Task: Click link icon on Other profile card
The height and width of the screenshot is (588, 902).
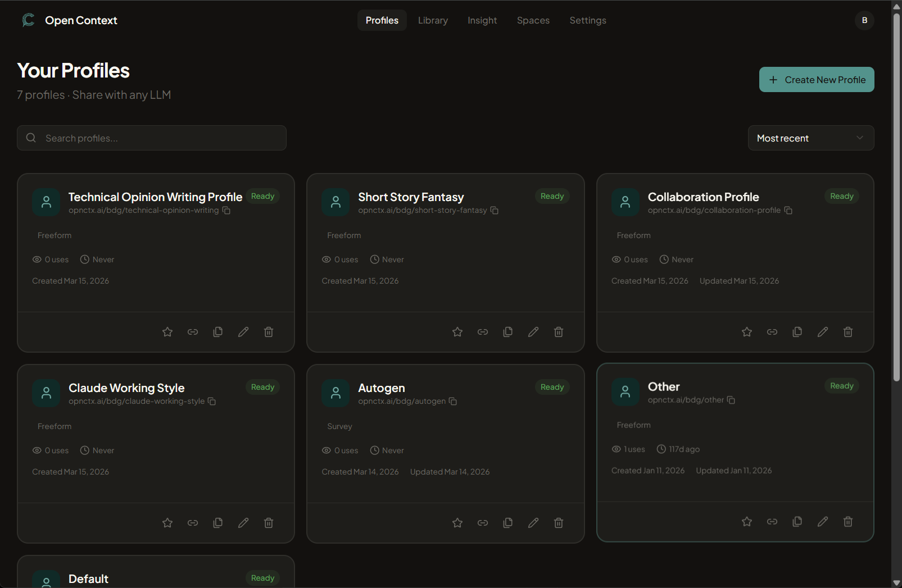Action: 772,522
